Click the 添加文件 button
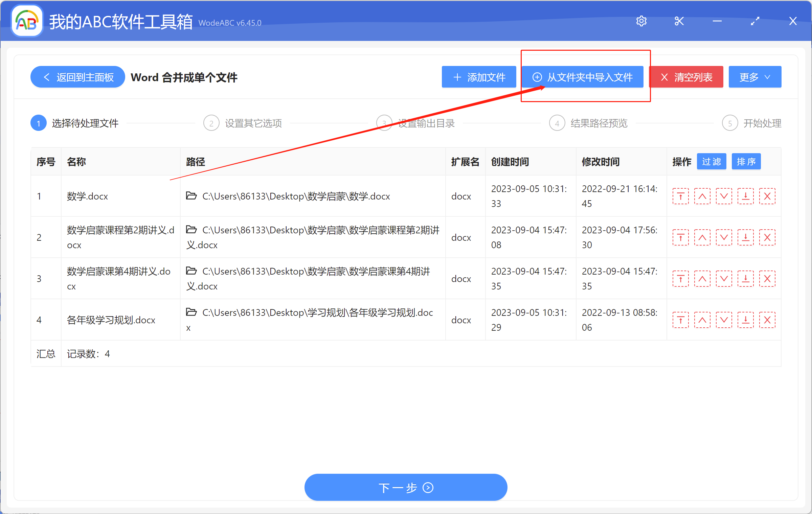 coord(478,77)
